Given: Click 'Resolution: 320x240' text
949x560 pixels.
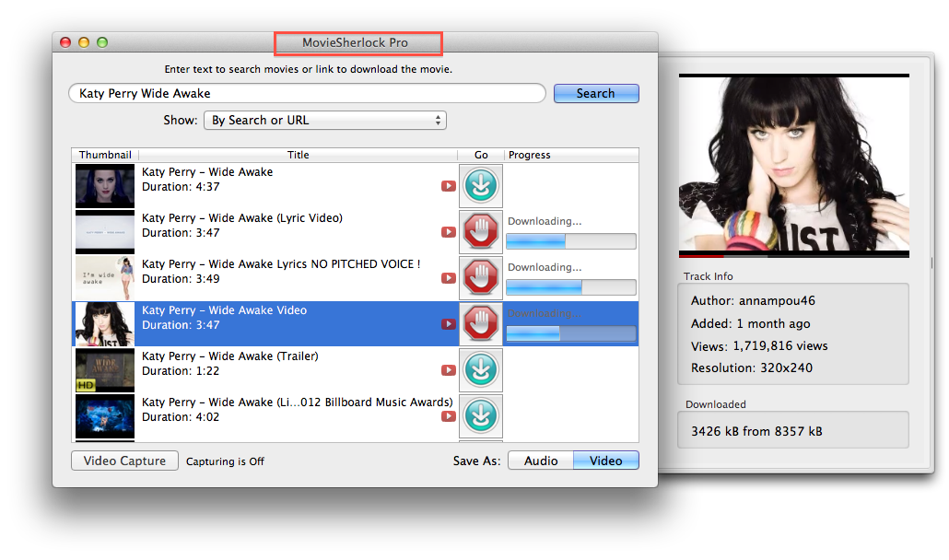Looking at the screenshot, I should pyautogui.click(x=752, y=367).
